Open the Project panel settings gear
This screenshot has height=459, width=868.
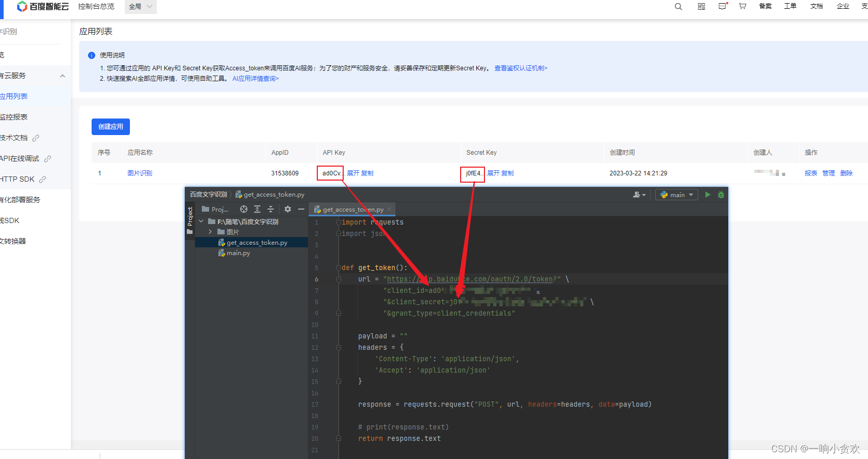click(288, 209)
